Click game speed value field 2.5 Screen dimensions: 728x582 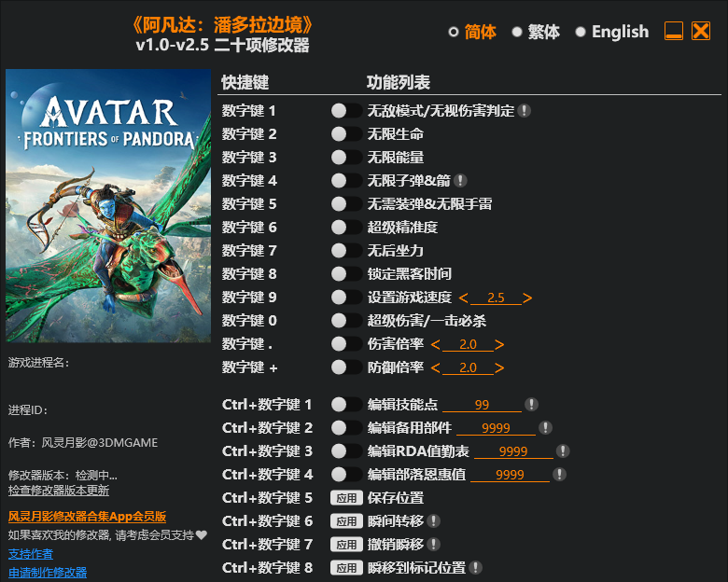tap(496, 298)
